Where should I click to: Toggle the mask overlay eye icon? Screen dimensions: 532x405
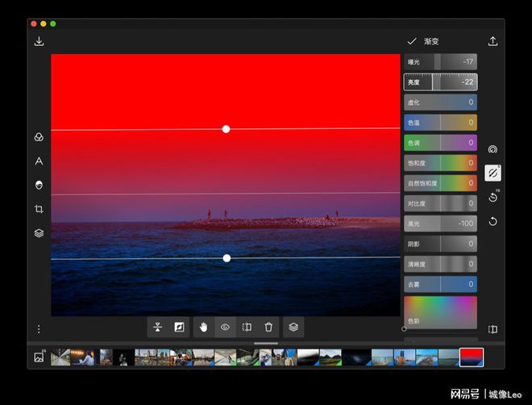click(225, 328)
